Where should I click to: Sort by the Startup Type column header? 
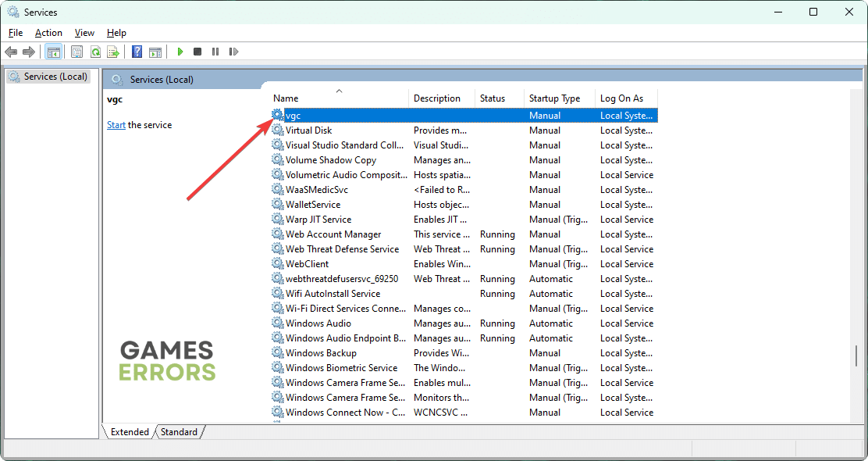(x=554, y=98)
